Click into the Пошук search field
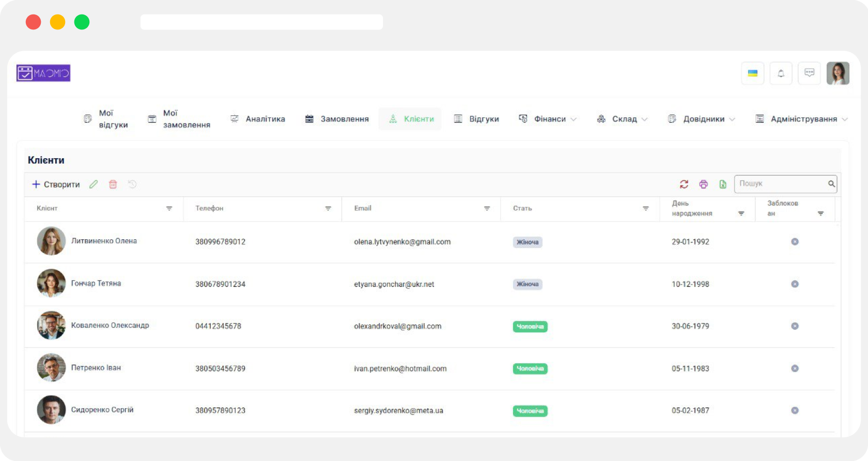868x461 pixels. (x=780, y=184)
